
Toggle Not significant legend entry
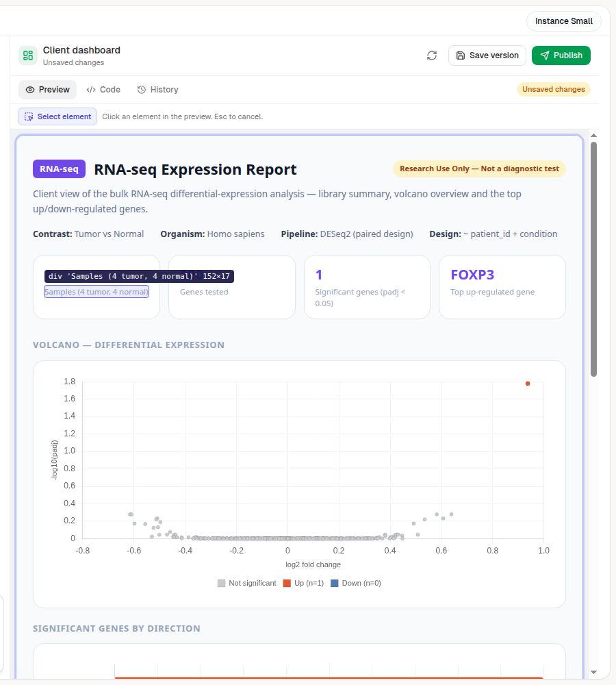coord(246,583)
